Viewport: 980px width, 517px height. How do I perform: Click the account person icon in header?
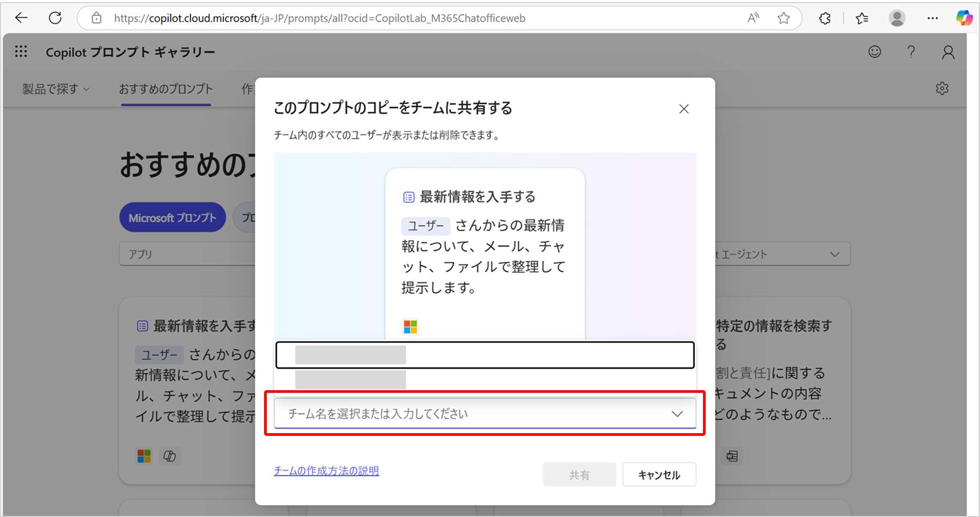point(948,52)
